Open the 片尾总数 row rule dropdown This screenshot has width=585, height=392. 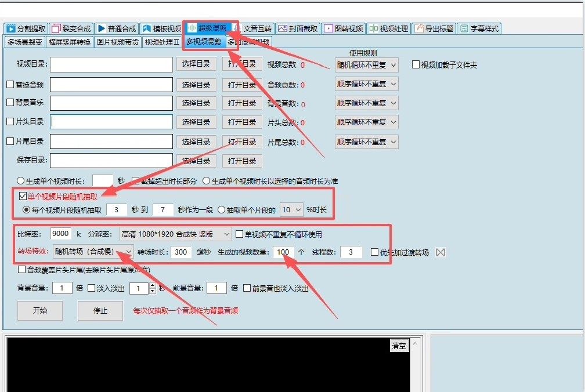pos(366,141)
